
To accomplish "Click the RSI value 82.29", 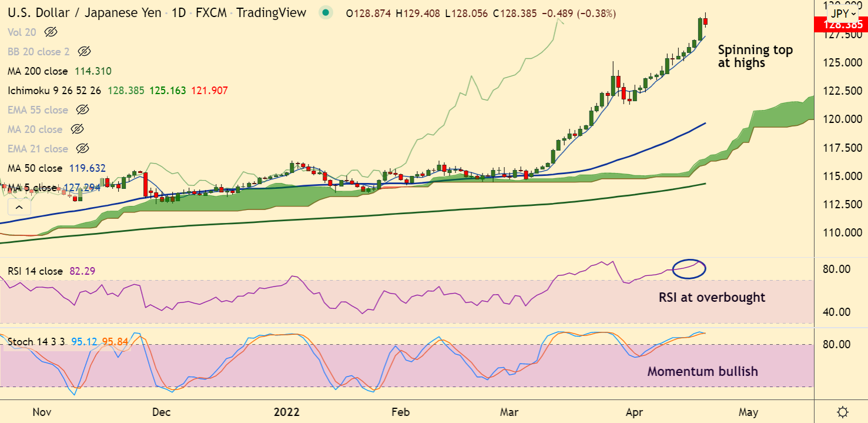I will [x=82, y=271].
